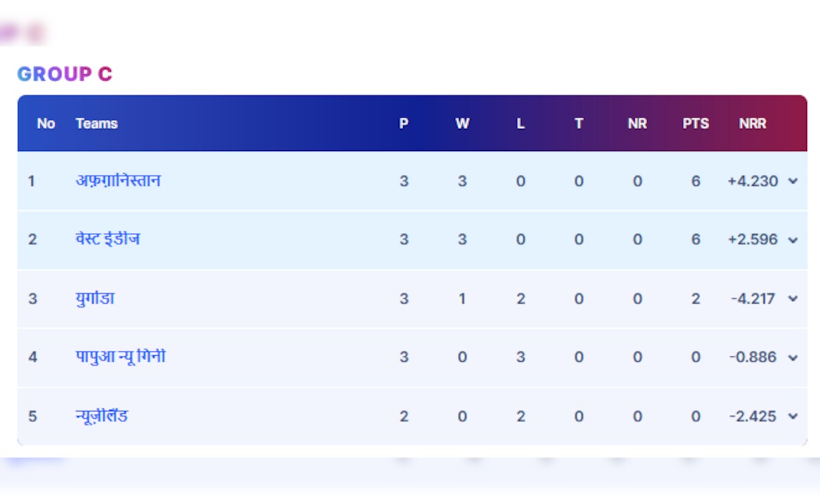This screenshot has width=820, height=504.
Task: Open the युगांडा team link
Action: click(x=95, y=298)
